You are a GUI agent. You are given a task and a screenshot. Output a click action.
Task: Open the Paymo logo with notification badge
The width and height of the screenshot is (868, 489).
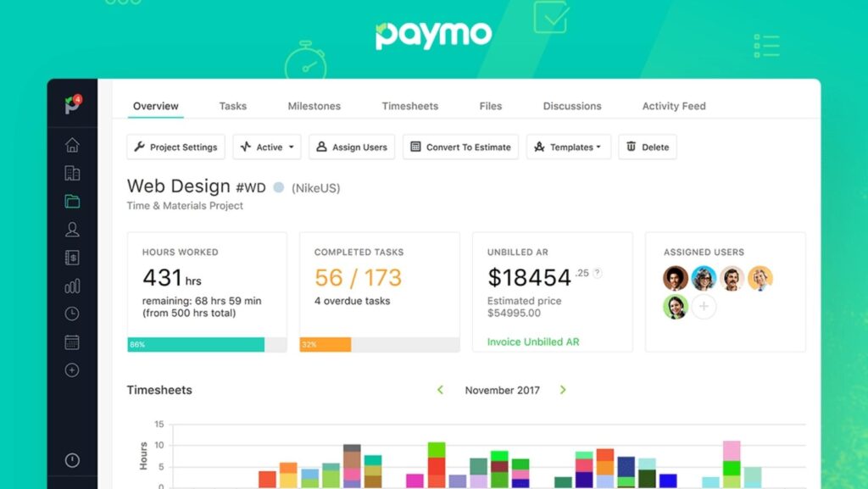pyautogui.click(x=73, y=103)
